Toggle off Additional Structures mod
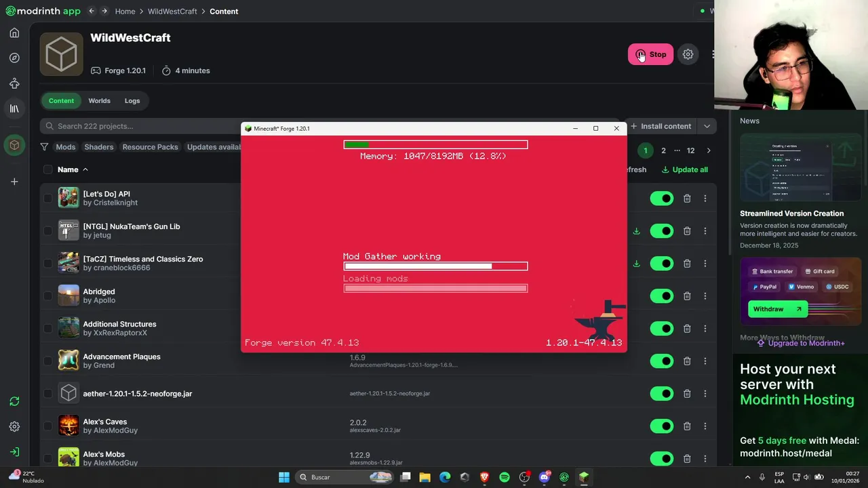Screen dimensions: 868x488 pyautogui.click(x=661, y=329)
